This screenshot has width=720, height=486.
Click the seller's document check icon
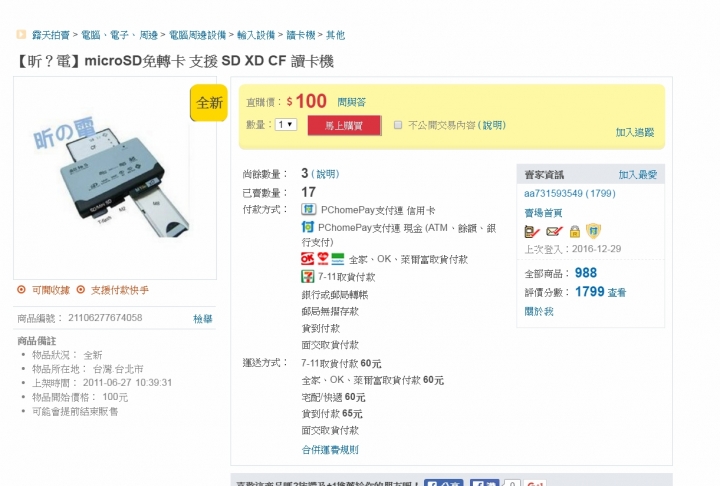pyautogui.click(x=532, y=231)
